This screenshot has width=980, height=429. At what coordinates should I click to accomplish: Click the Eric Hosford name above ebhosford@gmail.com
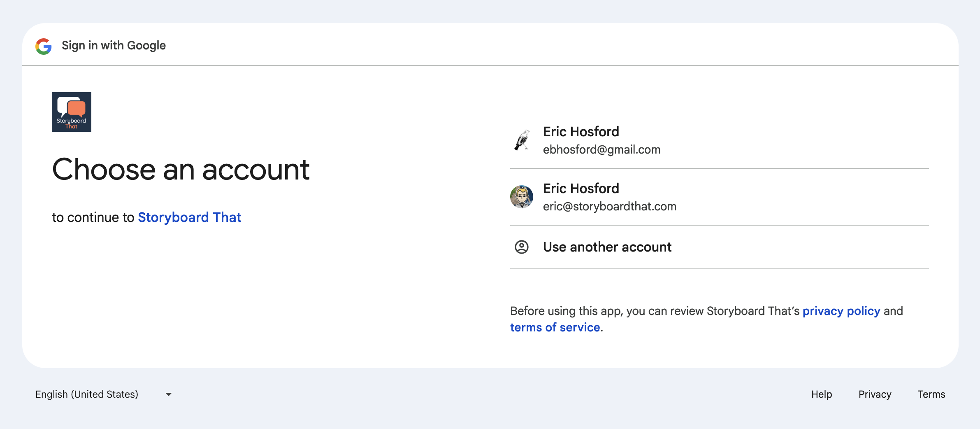click(581, 132)
